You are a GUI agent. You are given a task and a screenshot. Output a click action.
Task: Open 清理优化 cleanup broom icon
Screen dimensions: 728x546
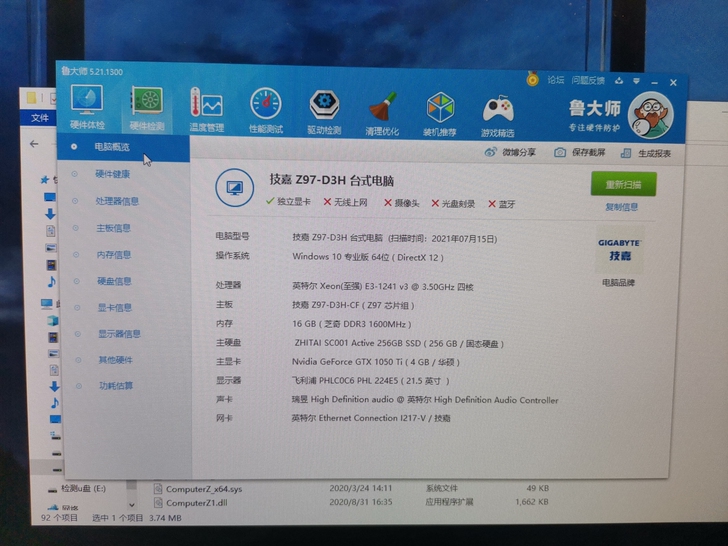click(382, 114)
